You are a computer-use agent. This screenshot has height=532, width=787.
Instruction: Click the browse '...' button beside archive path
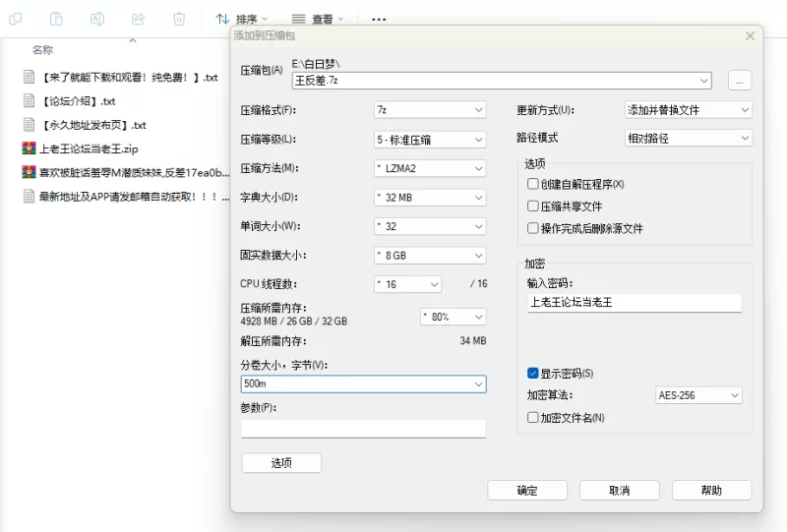(x=740, y=81)
